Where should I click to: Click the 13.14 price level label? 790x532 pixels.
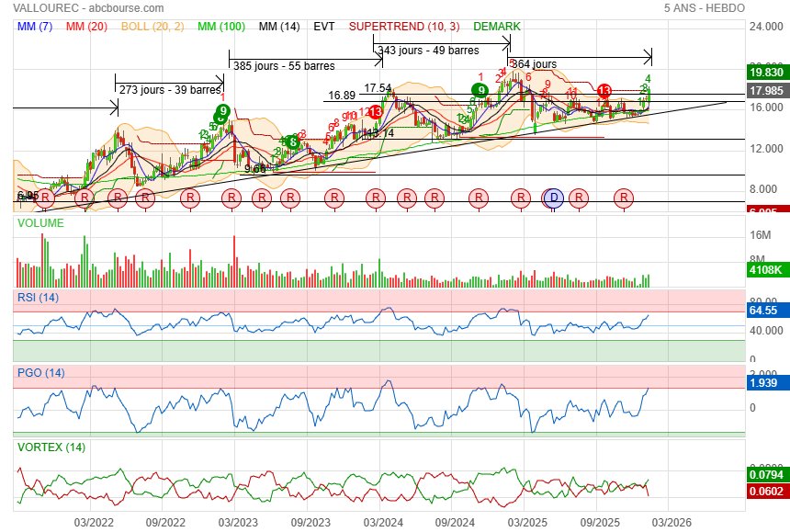(x=380, y=133)
